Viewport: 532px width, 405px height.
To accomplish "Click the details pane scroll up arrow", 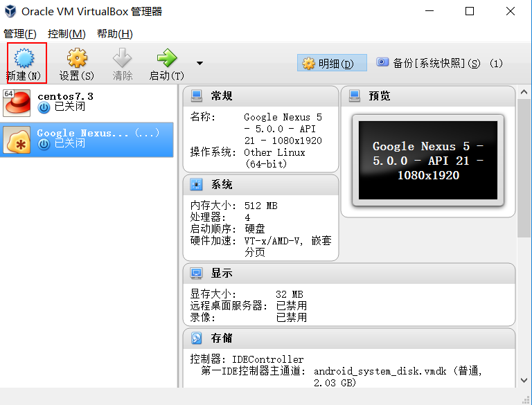I will coord(524,92).
